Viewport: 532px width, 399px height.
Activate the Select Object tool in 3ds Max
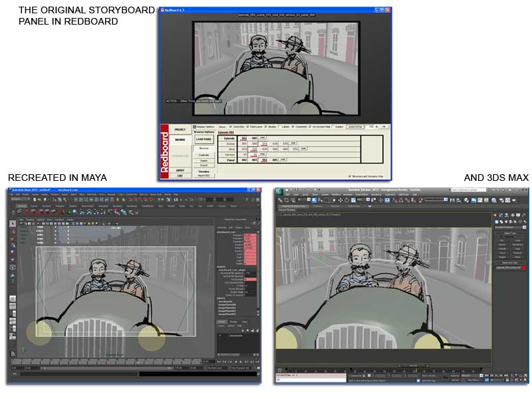tap(314, 200)
